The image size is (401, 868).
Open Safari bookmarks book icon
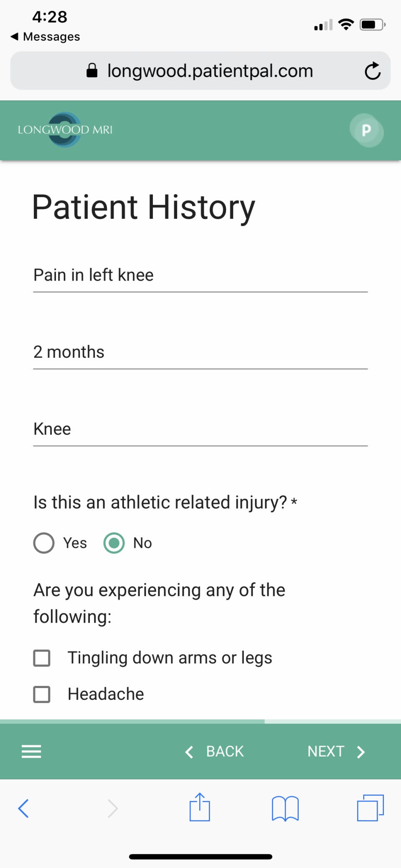click(285, 808)
